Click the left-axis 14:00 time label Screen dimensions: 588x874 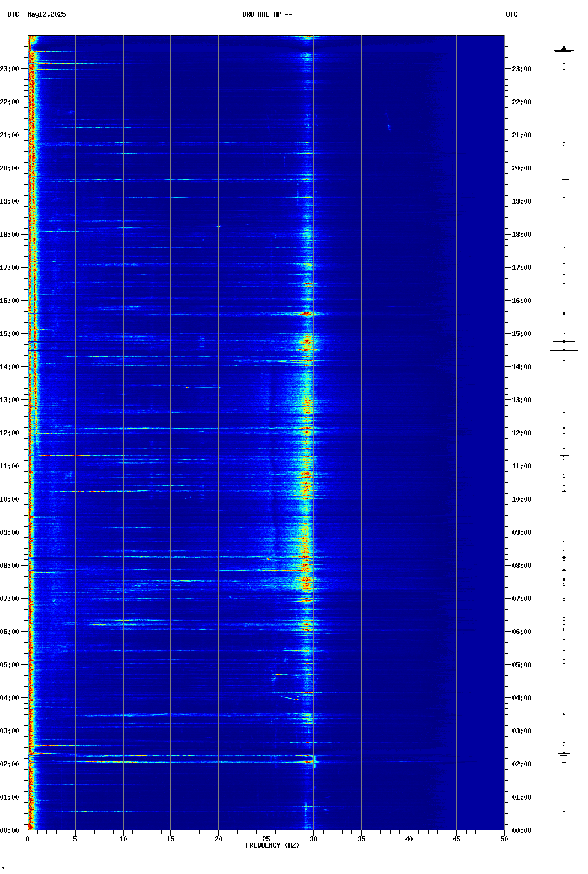tap(9, 367)
